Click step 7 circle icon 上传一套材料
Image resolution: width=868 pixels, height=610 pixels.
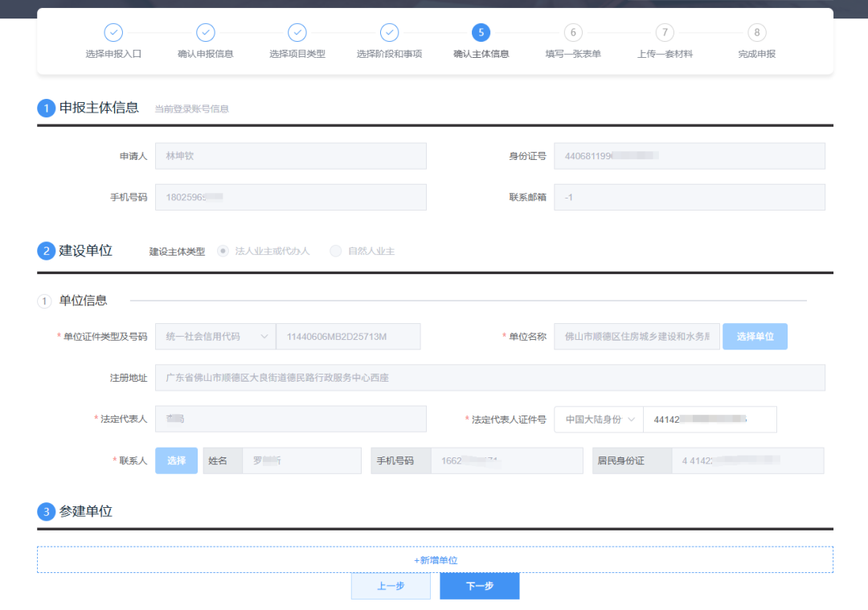coord(665,33)
